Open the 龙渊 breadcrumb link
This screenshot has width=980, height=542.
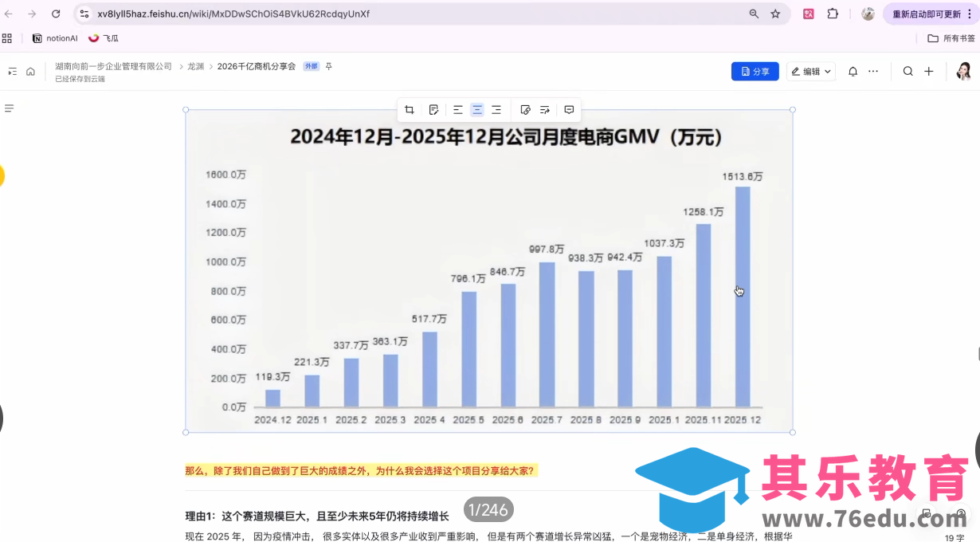tap(196, 66)
